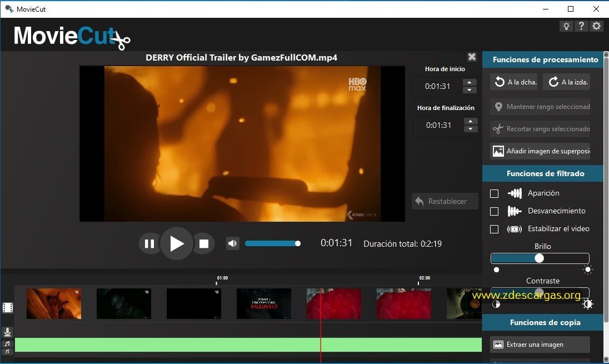Adjust the Contraste slider
The width and height of the screenshot is (609, 364).
click(540, 292)
